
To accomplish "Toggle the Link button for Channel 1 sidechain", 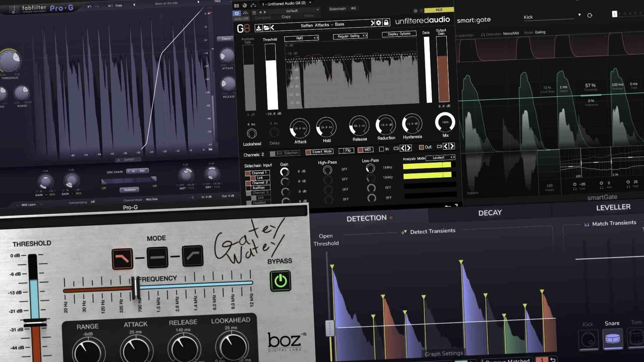I will [260, 177].
